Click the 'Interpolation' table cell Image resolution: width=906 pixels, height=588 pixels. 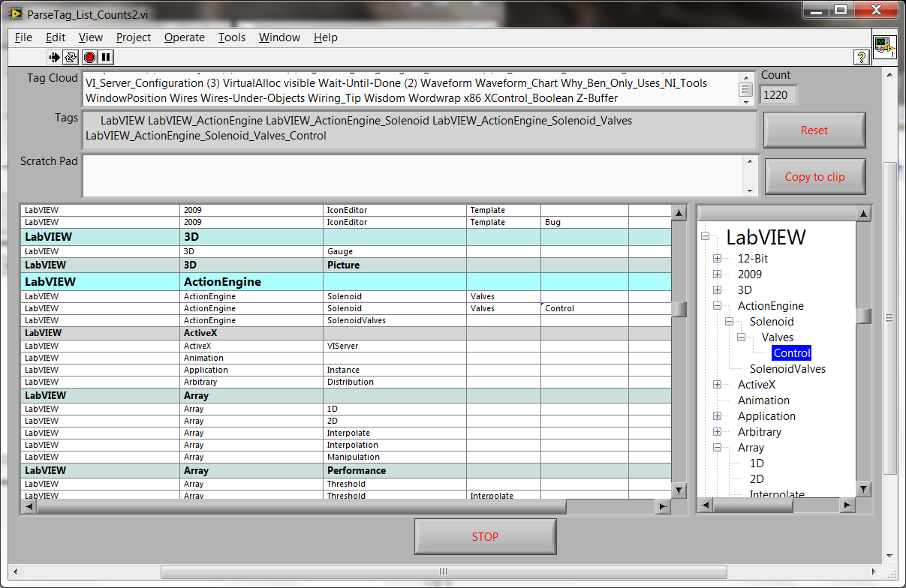[x=395, y=445]
